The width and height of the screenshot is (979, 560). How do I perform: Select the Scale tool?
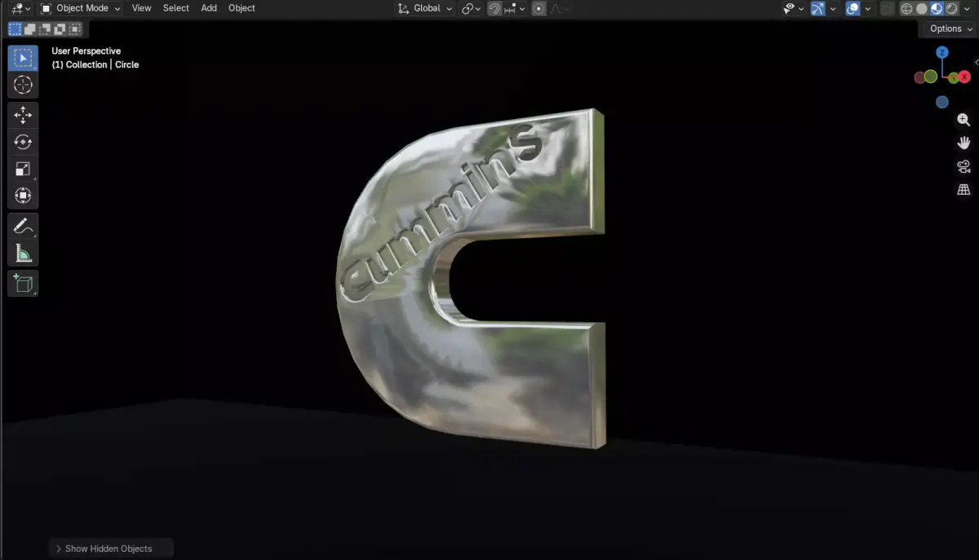pyautogui.click(x=23, y=168)
